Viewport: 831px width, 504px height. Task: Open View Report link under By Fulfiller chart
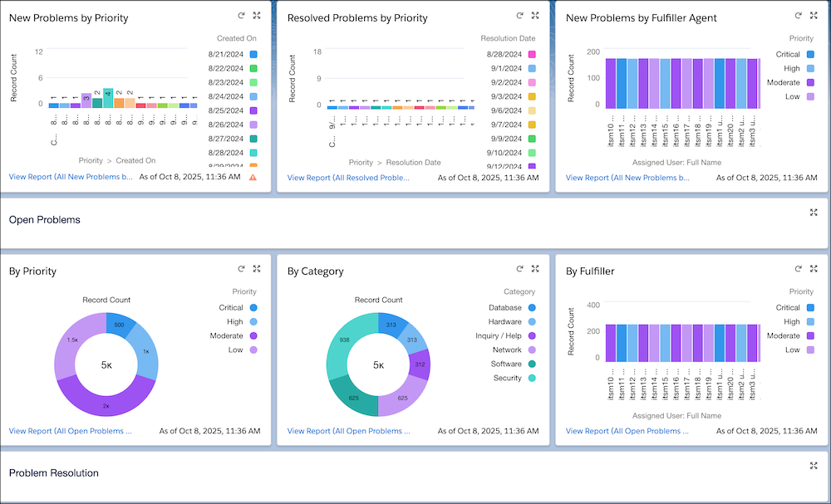pos(627,431)
